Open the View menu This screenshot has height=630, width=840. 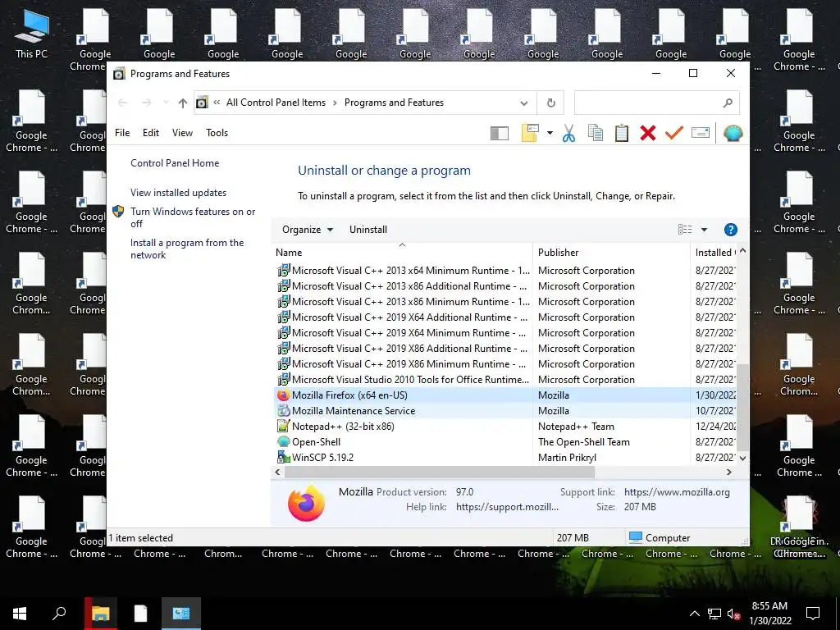point(182,133)
